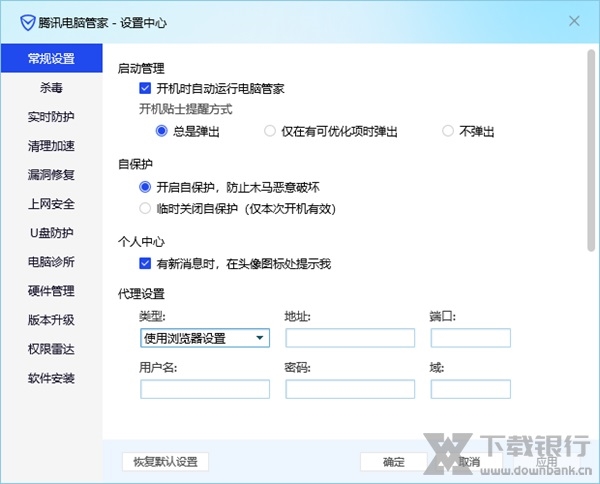600x484 pixels.
Task: Click the 域 input field
Action: (471, 389)
